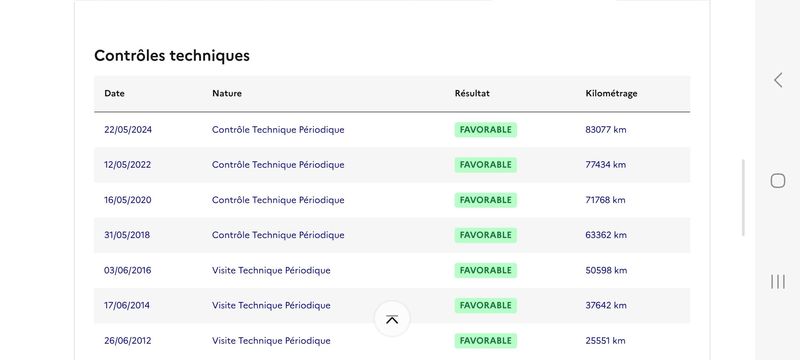This screenshot has height=360, width=800.
Task: Click the Date column header
Action: tap(114, 93)
